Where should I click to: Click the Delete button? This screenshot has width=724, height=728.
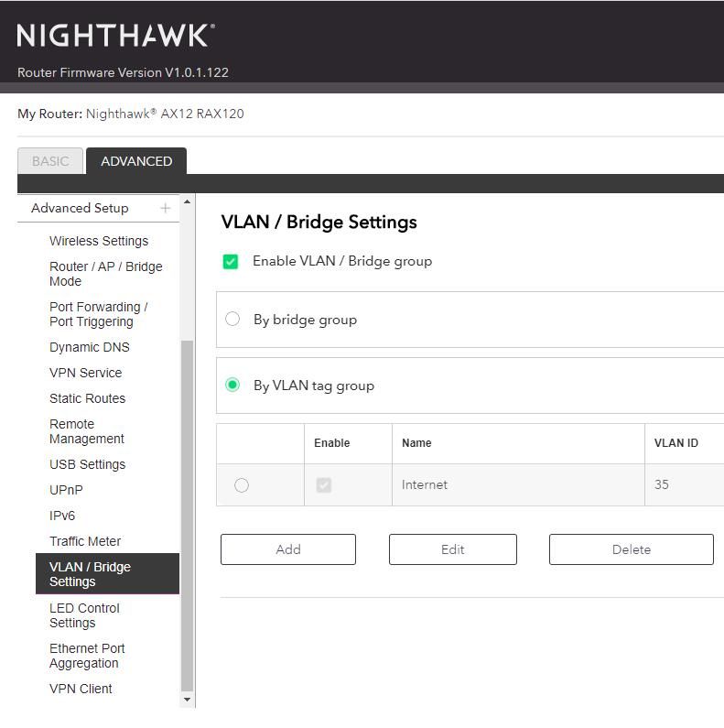[631, 549]
